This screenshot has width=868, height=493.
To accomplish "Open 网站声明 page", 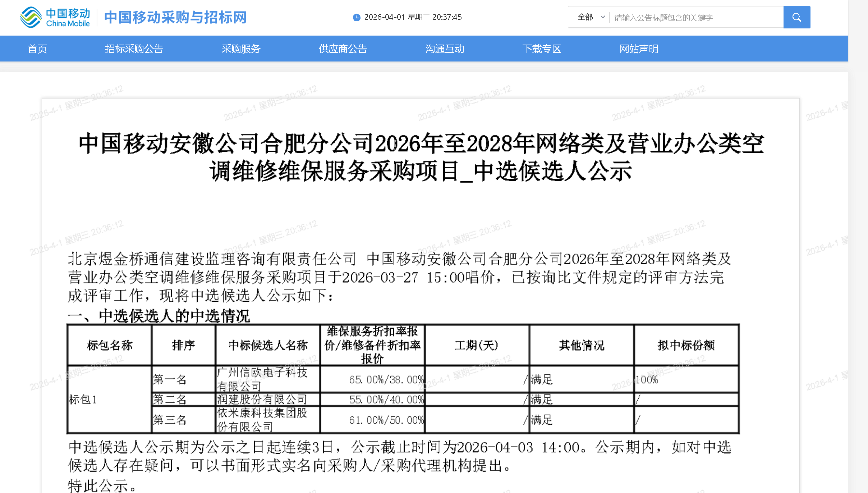I will coord(638,49).
